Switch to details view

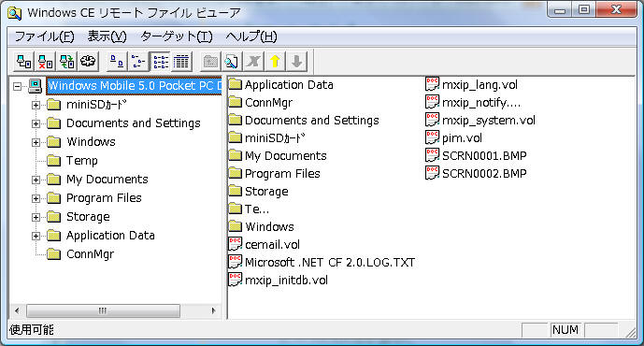(x=181, y=62)
